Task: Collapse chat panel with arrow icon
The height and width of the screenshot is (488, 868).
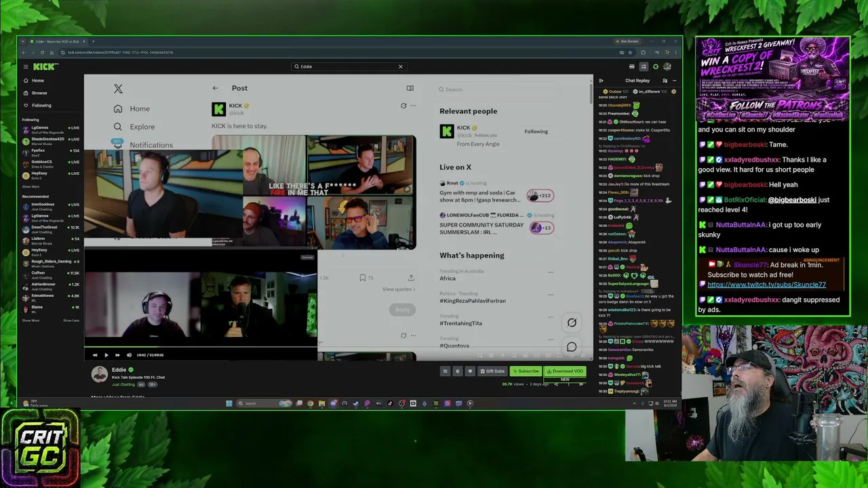Action: click(x=601, y=81)
